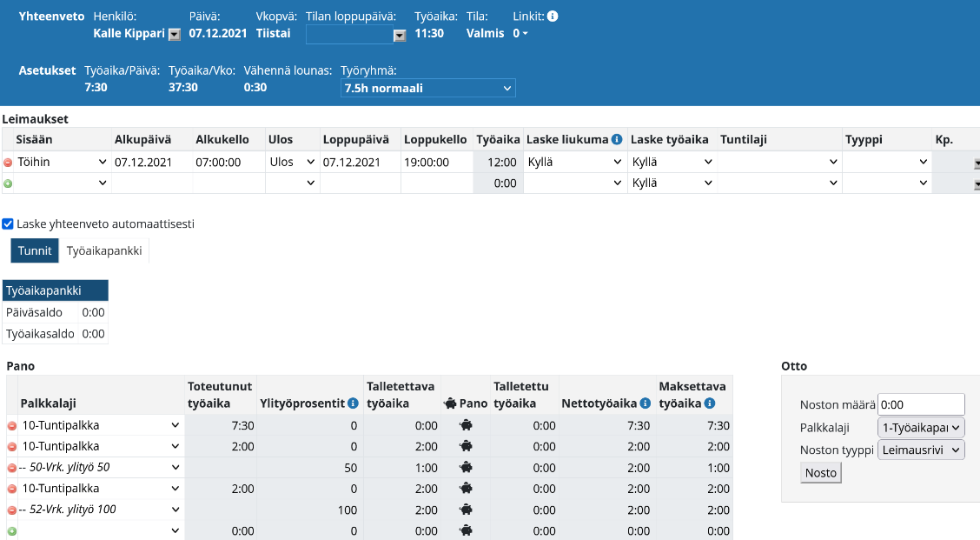Screen dimensions: 980x540
Task: Open person selector next to Kalle Kippari
Action: 174,35
